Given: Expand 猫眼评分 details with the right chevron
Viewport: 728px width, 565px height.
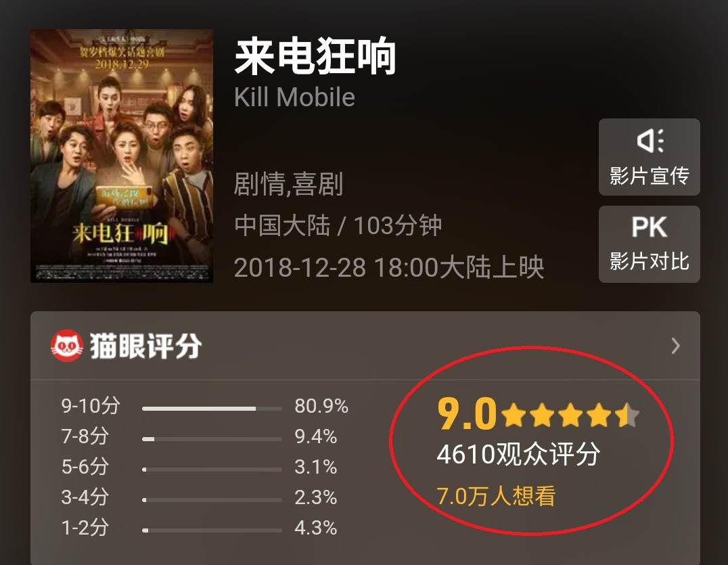Looking at the screenshot, I should pos(675,346).
